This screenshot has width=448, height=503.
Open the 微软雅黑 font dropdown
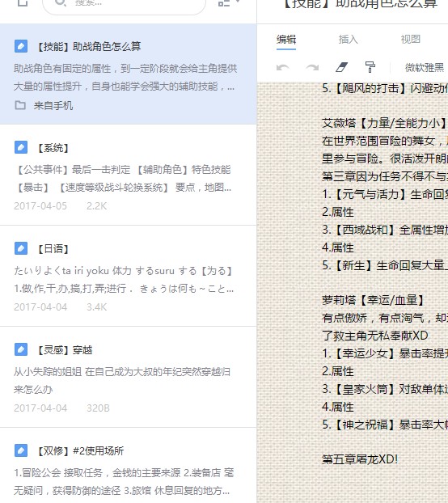tap(425, 67)
